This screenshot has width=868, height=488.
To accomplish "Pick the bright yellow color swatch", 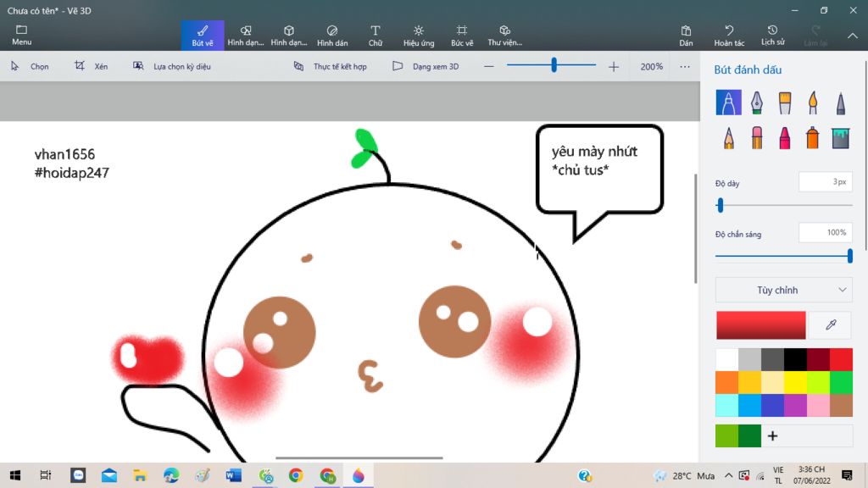I will (x=795, y=382).
